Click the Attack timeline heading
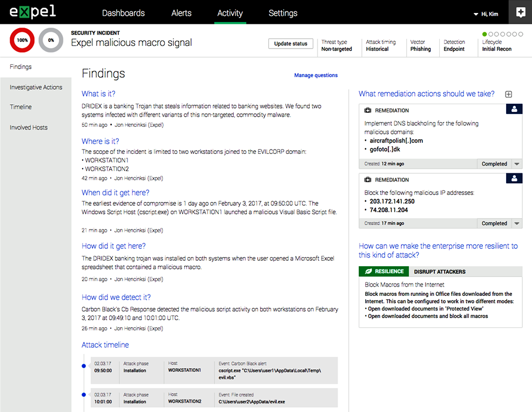 point(105,345)
